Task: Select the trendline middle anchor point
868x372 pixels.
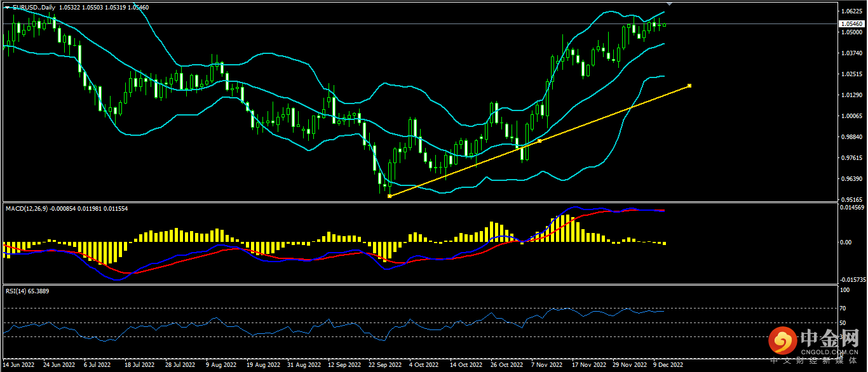Action: click(539, 141)
